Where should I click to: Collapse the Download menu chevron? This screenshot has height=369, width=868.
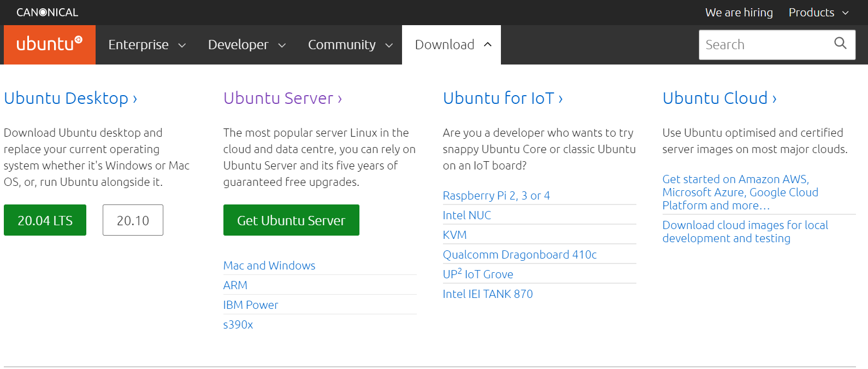tap(488, 44)
